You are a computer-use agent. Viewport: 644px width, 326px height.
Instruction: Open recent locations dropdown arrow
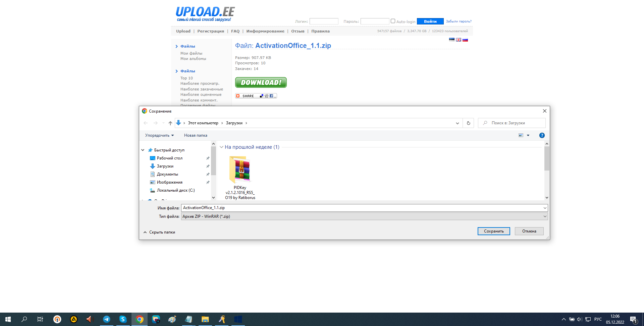[163, 123]
